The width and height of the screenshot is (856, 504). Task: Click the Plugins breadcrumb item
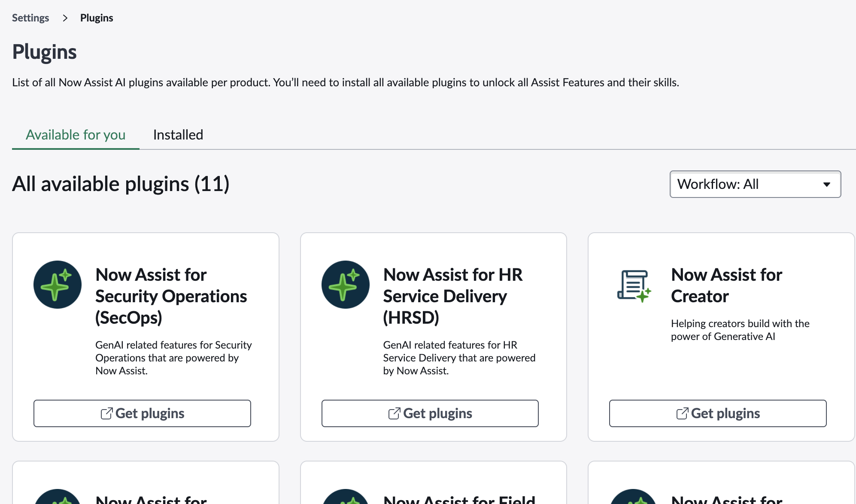[x=97, y=18]
